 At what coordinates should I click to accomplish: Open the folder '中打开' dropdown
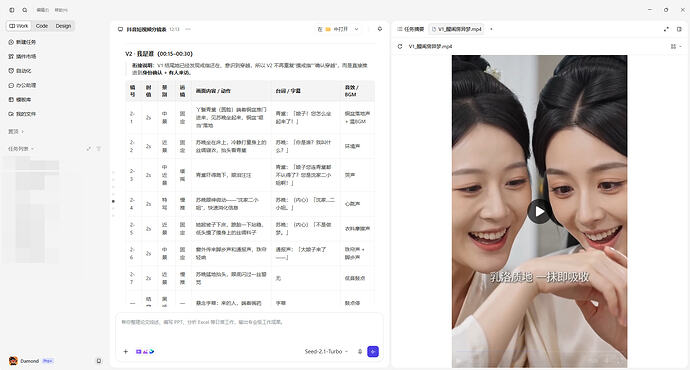pos(338,29)
